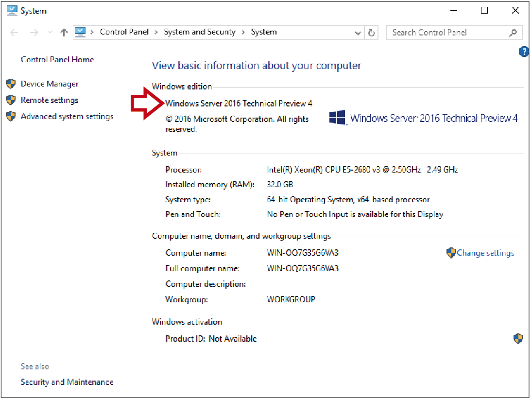Click the shield icon beside Change settings

click(x=451, y=252)
